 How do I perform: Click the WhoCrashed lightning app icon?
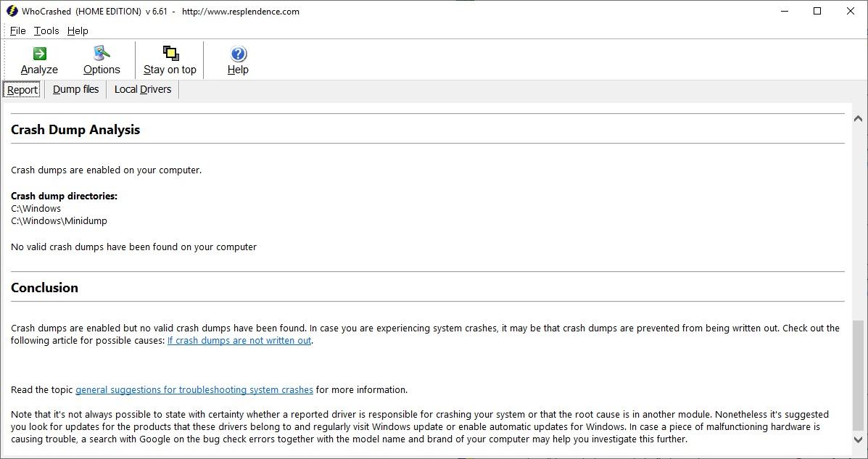click(12, 12)
